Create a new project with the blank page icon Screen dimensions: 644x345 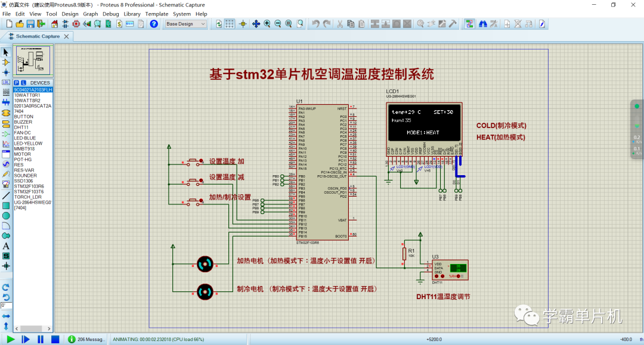pos(9,24)
